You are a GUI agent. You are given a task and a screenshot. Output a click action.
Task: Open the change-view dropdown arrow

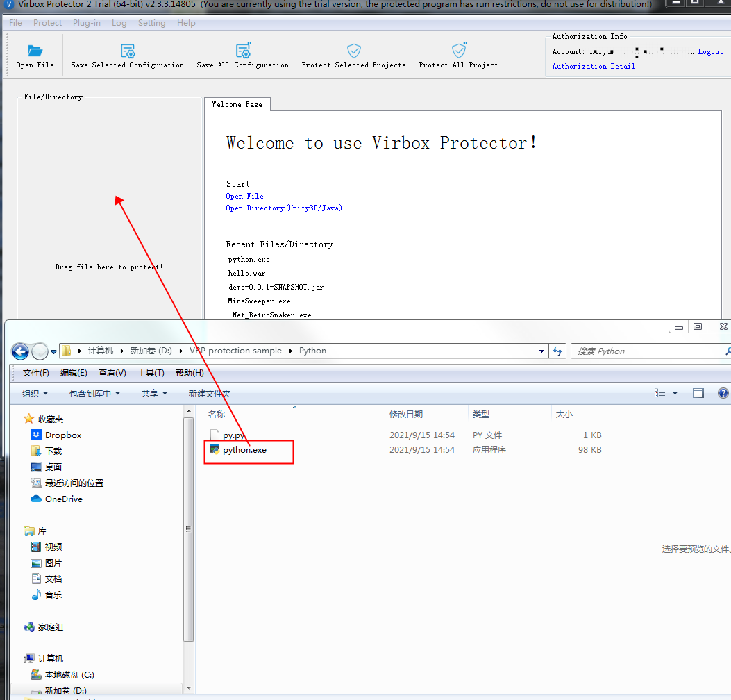pos(674,392)
